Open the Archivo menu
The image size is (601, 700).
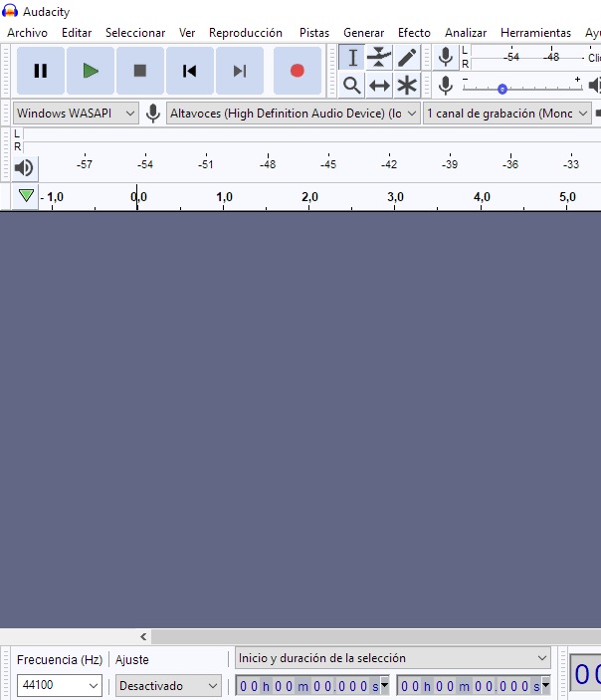[27, 33]
